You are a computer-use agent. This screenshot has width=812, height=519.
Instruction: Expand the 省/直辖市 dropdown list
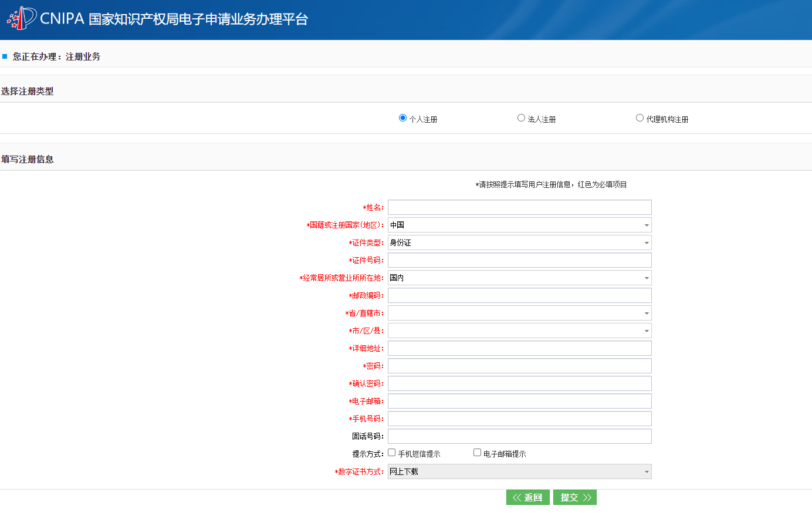click(x=519, y=313)
